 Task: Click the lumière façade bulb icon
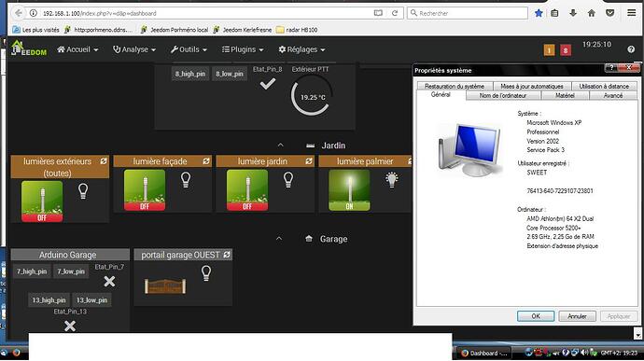[x=186, y=180]
